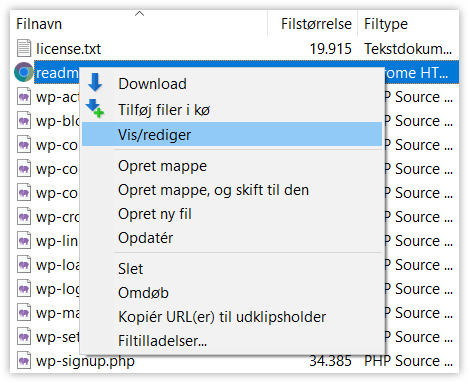Click the add-to-queue arrow plus icon
469x383 pixels.
click(x=95, y=108)
